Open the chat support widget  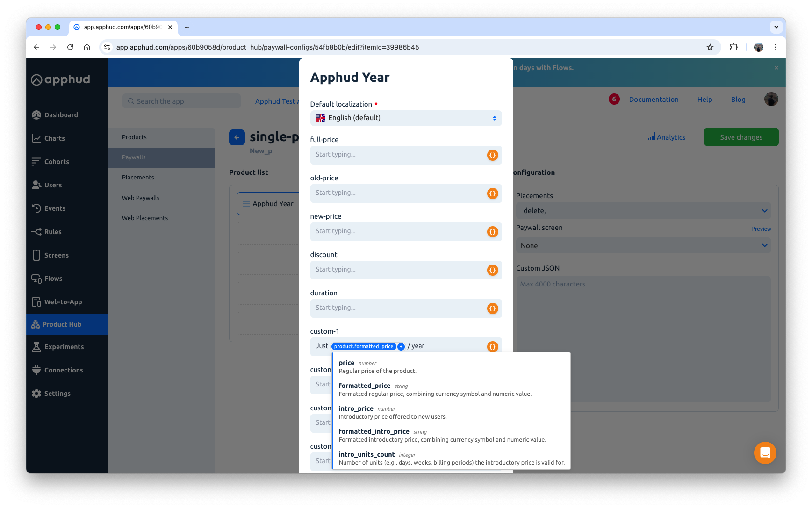(765, 453)
